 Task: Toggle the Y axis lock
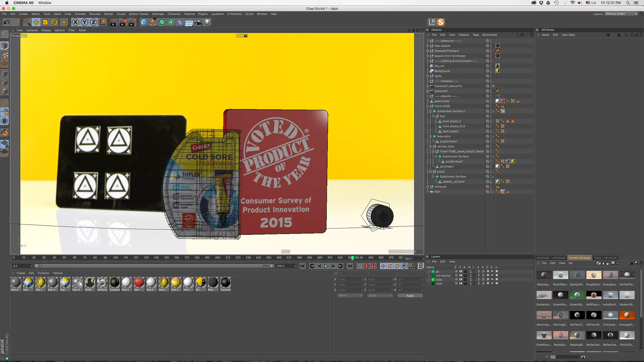click(85, 22)
